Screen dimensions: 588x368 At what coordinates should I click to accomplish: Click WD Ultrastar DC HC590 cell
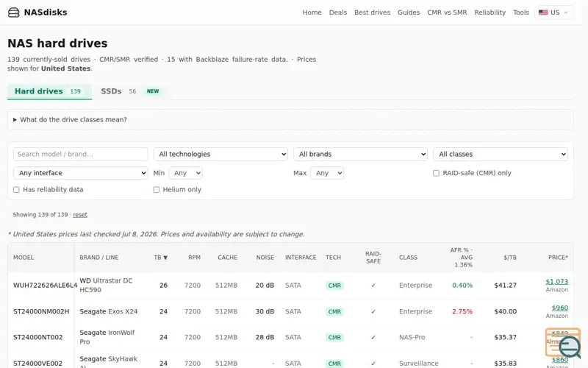pyautogui.click(x=106, y=286)
